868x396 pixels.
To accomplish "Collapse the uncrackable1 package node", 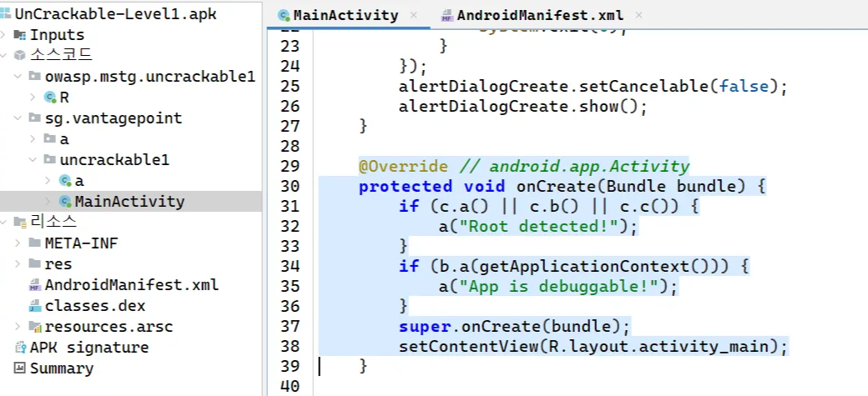I will tap(33, 160).
